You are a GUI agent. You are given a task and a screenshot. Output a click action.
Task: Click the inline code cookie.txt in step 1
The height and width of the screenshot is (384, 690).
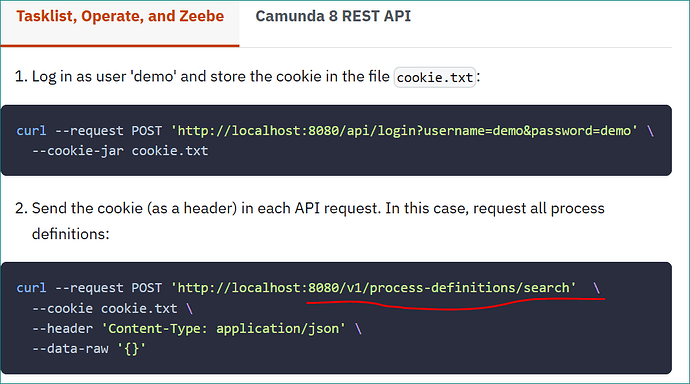tap(435, 77)
